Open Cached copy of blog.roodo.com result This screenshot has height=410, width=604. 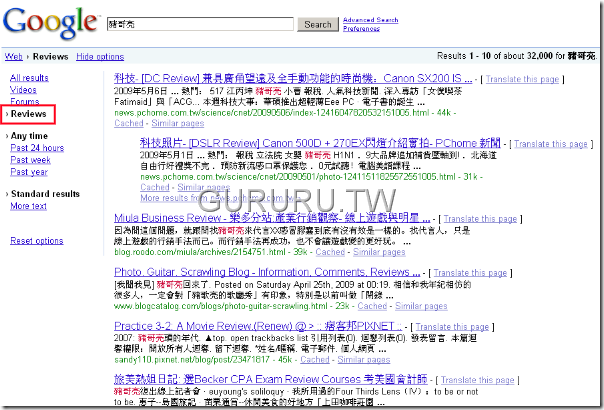pos(330,252)
